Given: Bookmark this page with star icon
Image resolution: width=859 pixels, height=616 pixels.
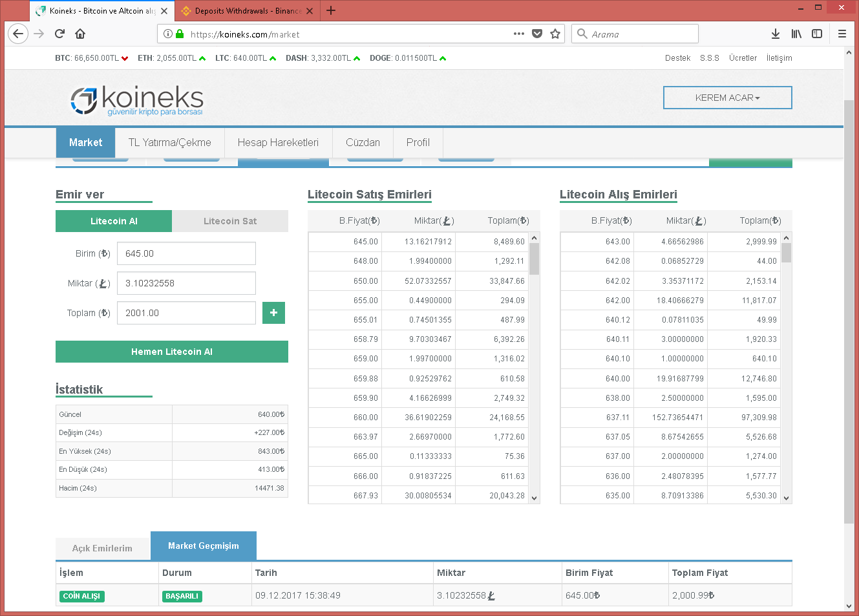Looking at the screenshot, I should tap(555, 34).
